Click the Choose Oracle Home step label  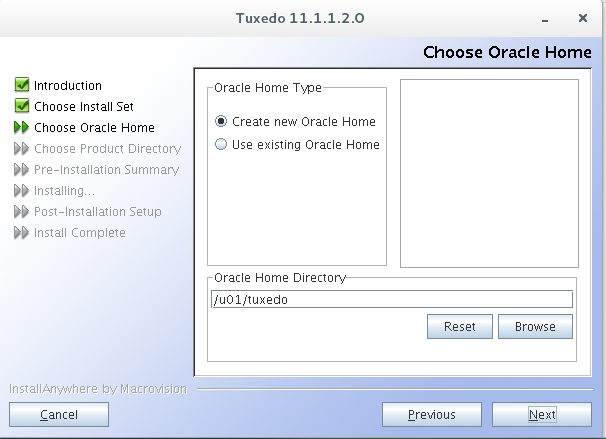pyautogui.click(x=94, y=128)
